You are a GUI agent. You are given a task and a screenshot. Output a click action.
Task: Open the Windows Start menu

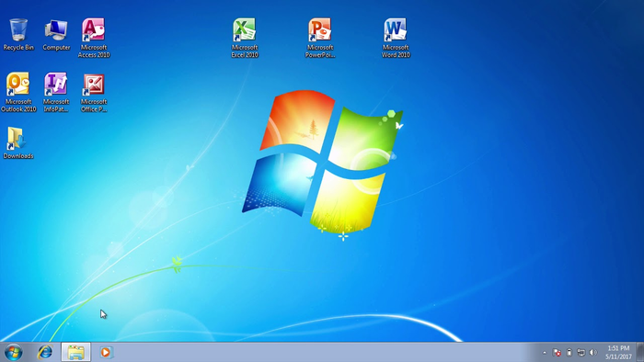[x=13, y=352]
